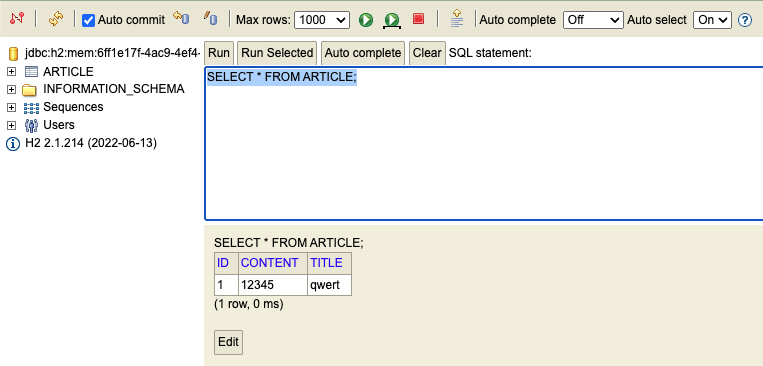The width and height of the screenshot is (763, 366).
Task: Select the jdbc:h2:mem connection URL
Action: tap(113, 53)
